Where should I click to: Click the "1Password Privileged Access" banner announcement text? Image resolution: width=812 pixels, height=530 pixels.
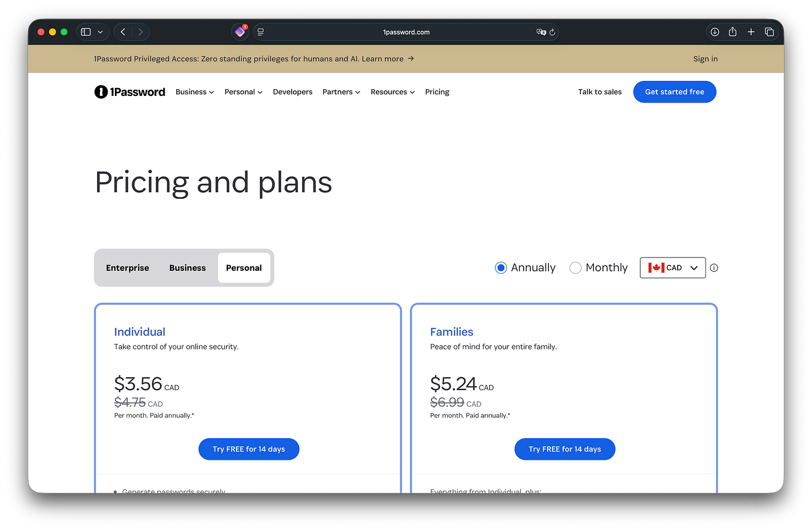(x=226, y=59)
